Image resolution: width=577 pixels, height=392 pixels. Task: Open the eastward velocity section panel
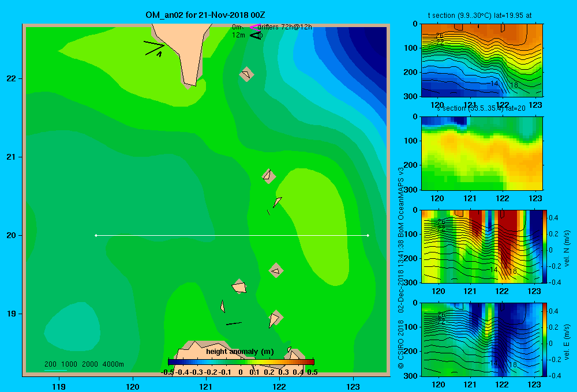pos(481,340)
